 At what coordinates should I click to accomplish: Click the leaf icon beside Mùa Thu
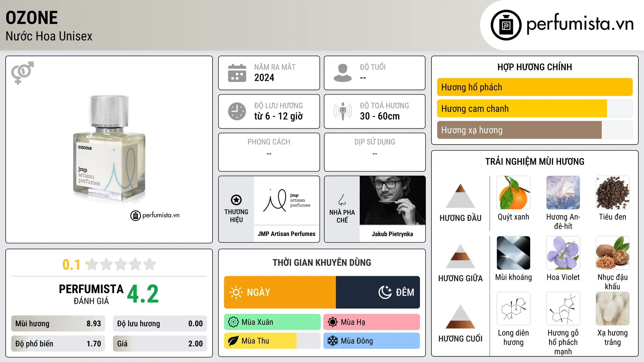point(233,341)
